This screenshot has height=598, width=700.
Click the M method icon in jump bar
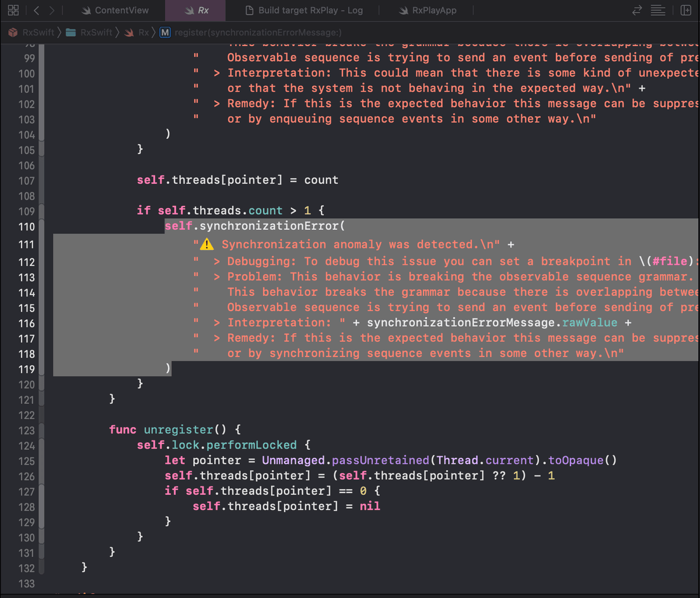[165, 32]
